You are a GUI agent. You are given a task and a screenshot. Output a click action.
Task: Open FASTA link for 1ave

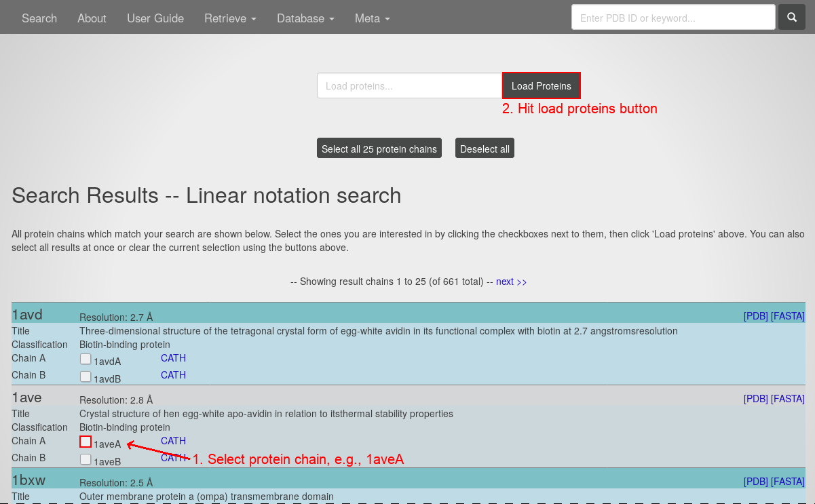click(787, 399)
